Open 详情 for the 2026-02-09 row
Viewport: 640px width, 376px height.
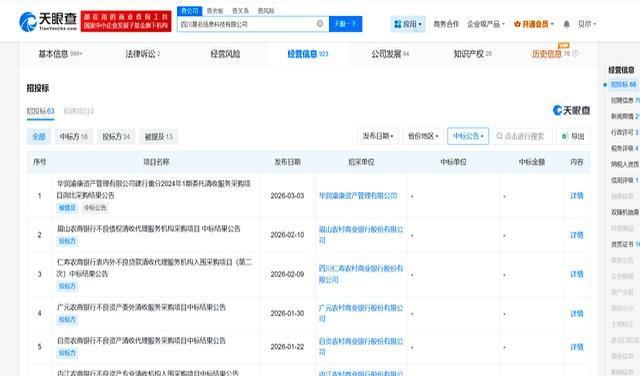(x=577, y=274)
